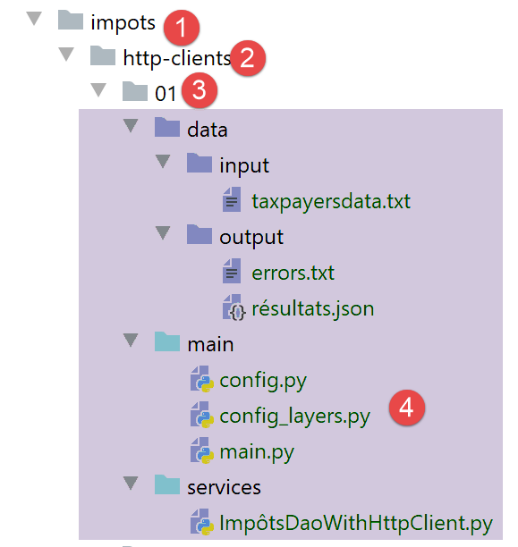This screenshot has height=547, width=518.
Task: Click the config.py Python file icon
Action: point(202,379)
